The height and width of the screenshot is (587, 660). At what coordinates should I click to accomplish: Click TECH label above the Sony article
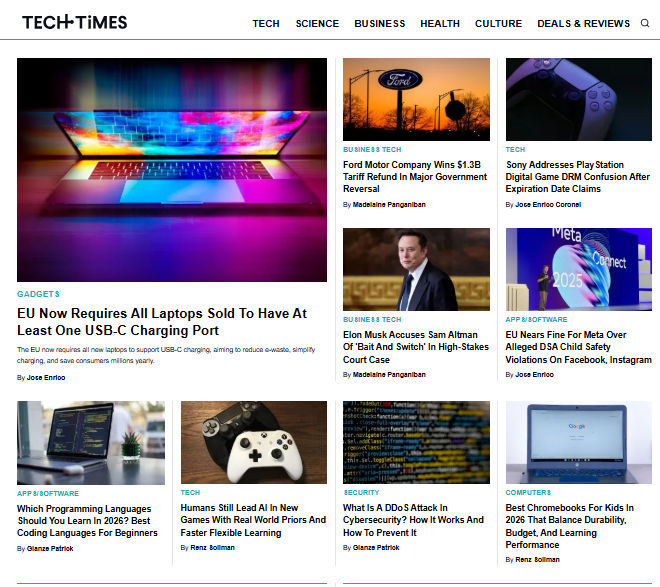(515, 150)
